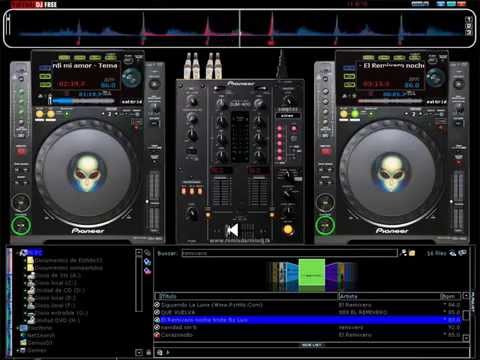Toggle first yellow button on left deck
The image size is (480, 360).
[x=40, y=114]
